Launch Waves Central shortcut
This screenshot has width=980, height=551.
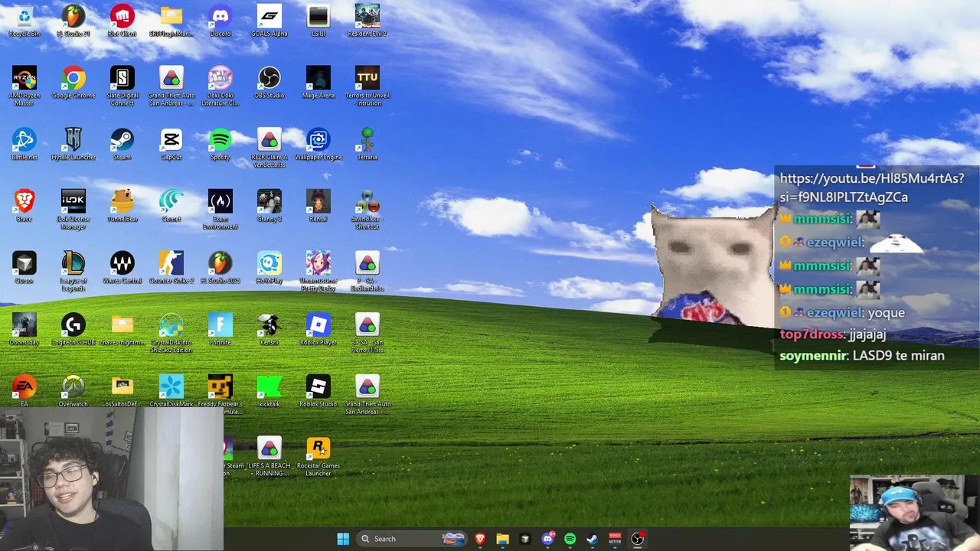[x=122, y=268]
